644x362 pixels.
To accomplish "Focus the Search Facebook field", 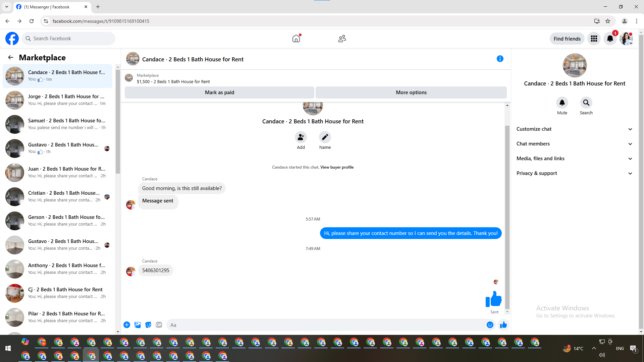I will pyautogui.click(x=68, y=39).
